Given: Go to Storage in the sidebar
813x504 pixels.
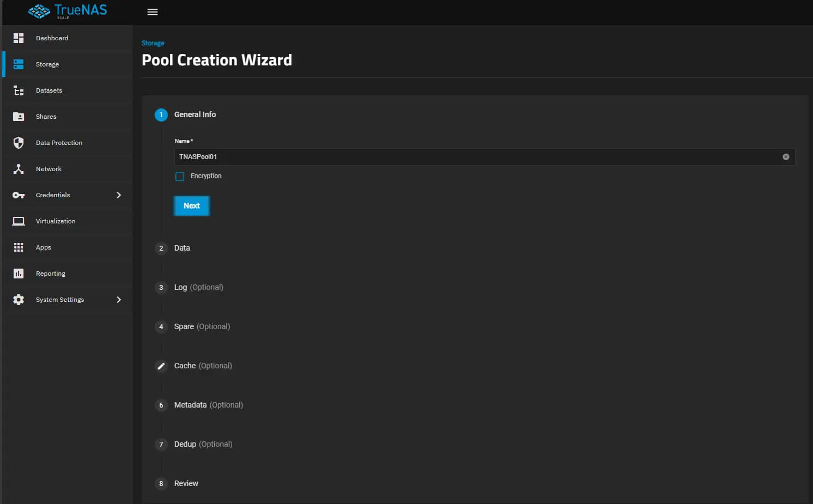Looking at the screenshot, I should click(68, 64).
